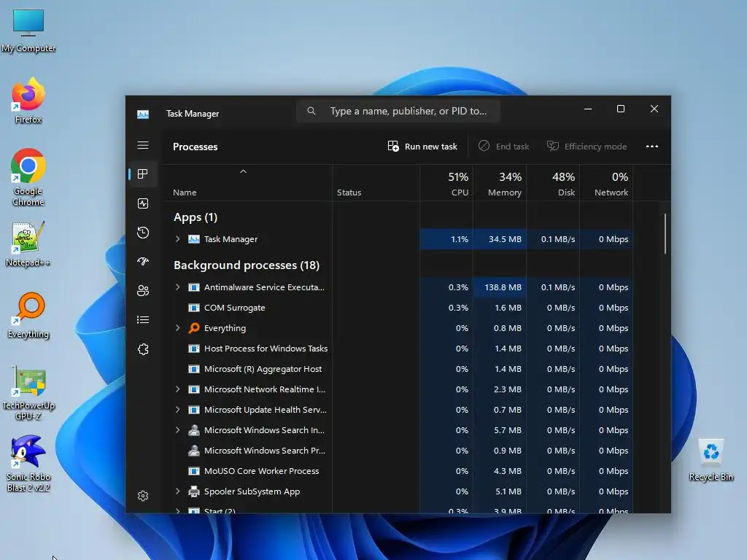
Task: Select the Sonic Robo Blast 2 shortcut
Action: (x=28, y=463)
